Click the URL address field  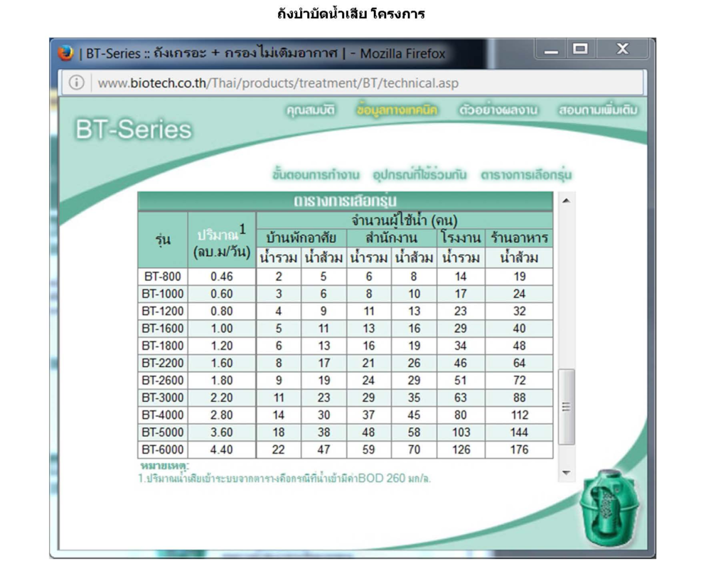click(355, 83)
